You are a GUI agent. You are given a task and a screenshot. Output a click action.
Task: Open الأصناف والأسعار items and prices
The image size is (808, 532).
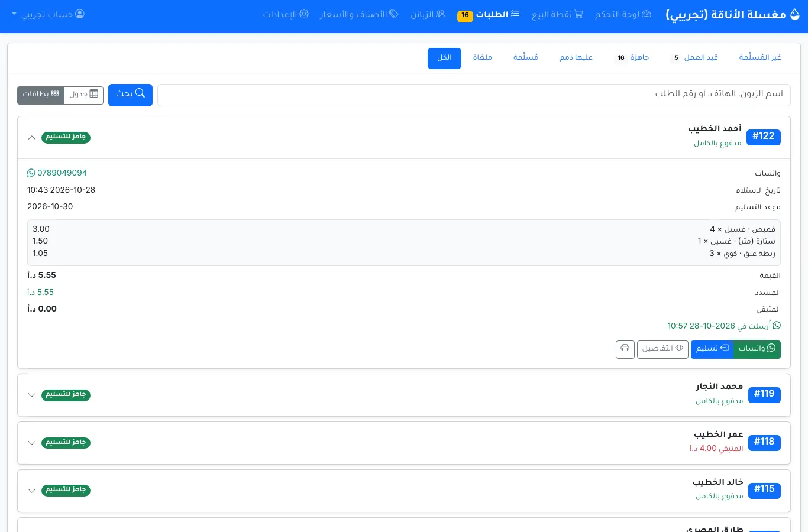359,14
